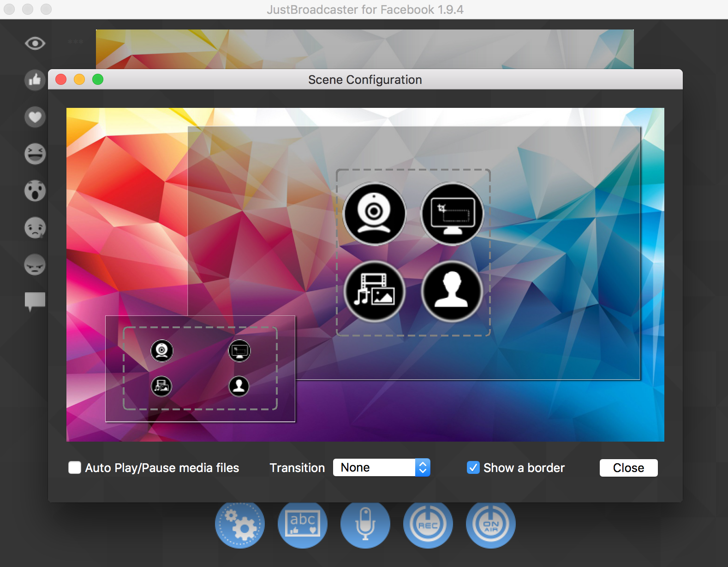Enable Auto Play/Pause media files checkbox
Viewport: 728px width, 567px height.
point(75,467)
